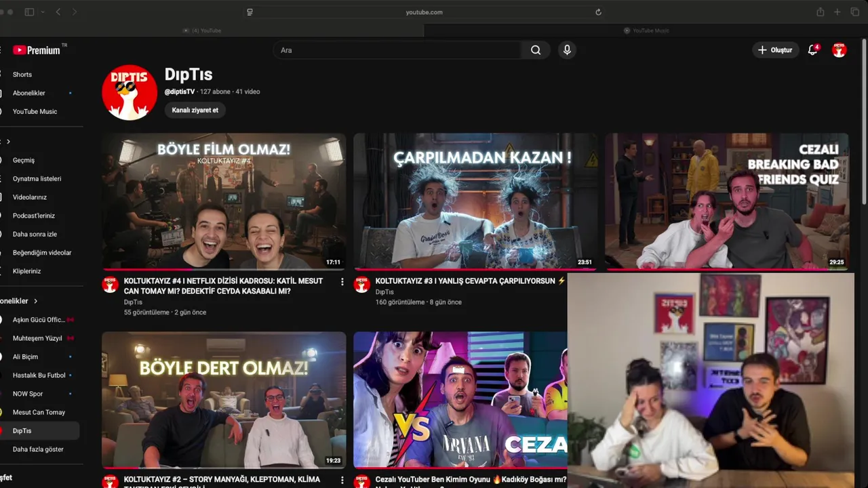Screen dimensions: 868x488
Task: Go forward with Safari's forward arrow
Action: pyautogui.click(x=75, y=12)
